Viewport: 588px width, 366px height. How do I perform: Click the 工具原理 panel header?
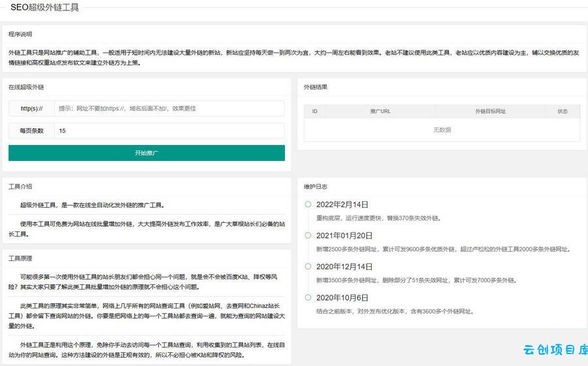(x=20, y=258)
